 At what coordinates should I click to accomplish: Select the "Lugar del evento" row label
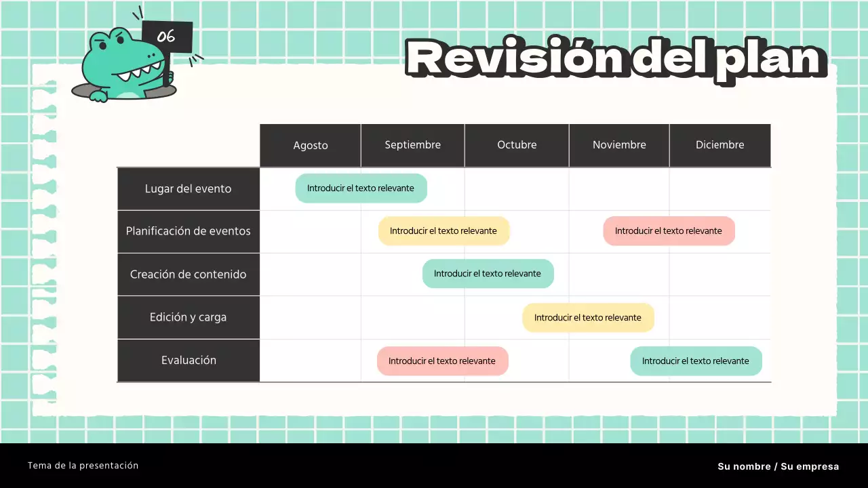click(x=188, y=188)
